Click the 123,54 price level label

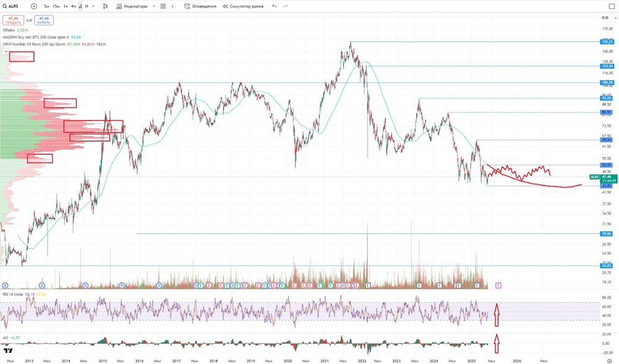[607, 66]
